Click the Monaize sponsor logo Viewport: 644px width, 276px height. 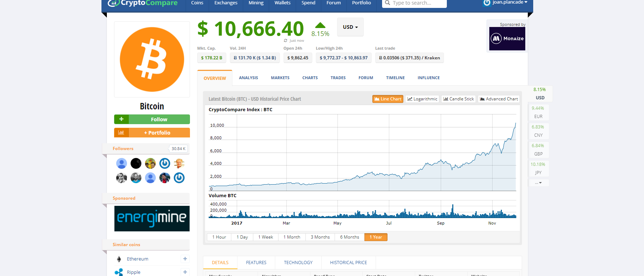click(x=507, y=39)
